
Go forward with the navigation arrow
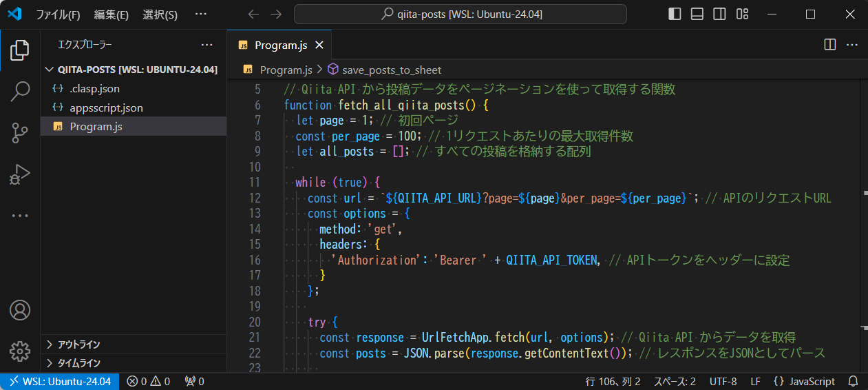point(276,14)
